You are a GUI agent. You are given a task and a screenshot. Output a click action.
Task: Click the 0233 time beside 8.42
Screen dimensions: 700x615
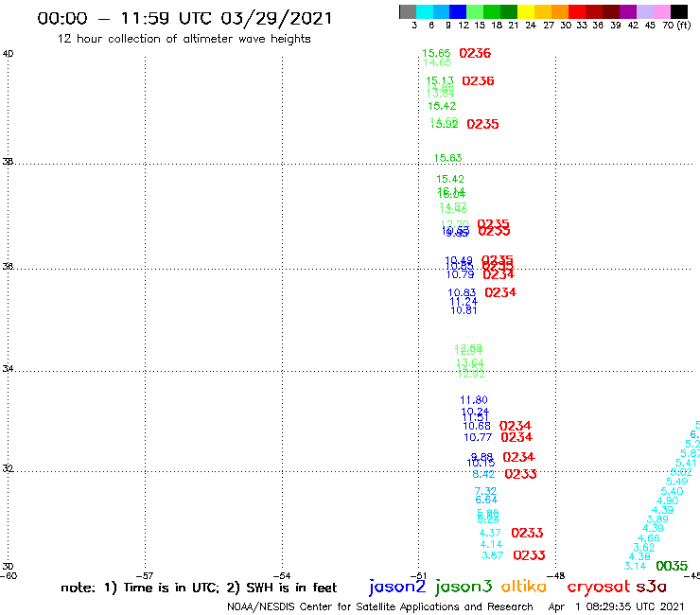520,474
